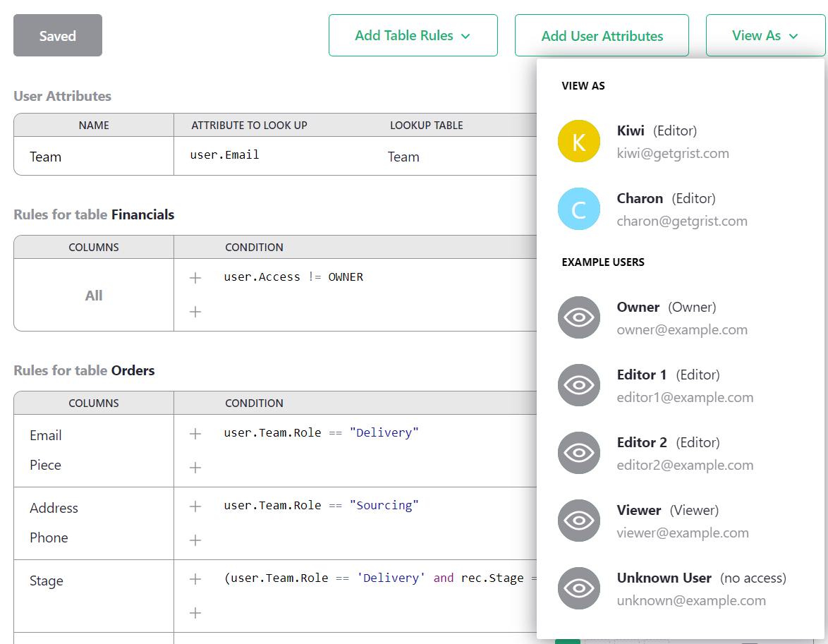This screenshot has width=828, height=644.
Task: Click the Add User Attributes button
Action: 602,36
